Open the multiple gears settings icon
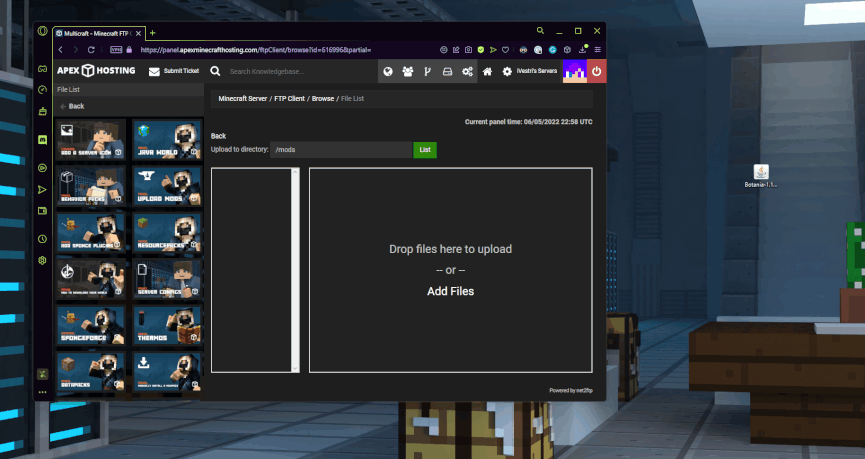Screen dimensions: 865x459 click(x=467, y=71)
